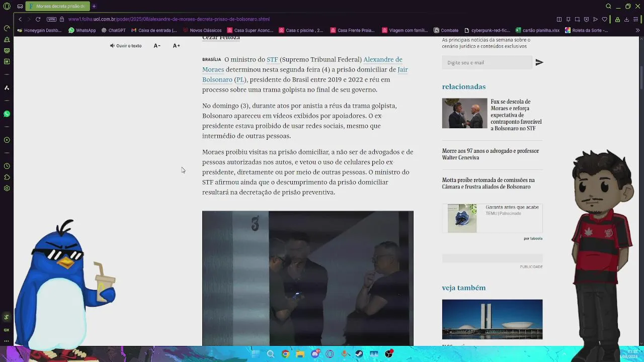Open Windows taskbar search

pos(271,354)
